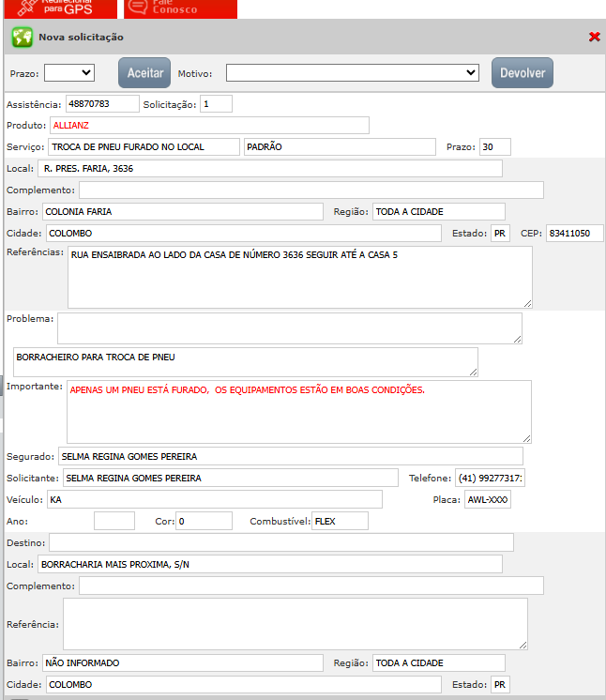Click the CEP field with 83411050

(x=575, y=233)
